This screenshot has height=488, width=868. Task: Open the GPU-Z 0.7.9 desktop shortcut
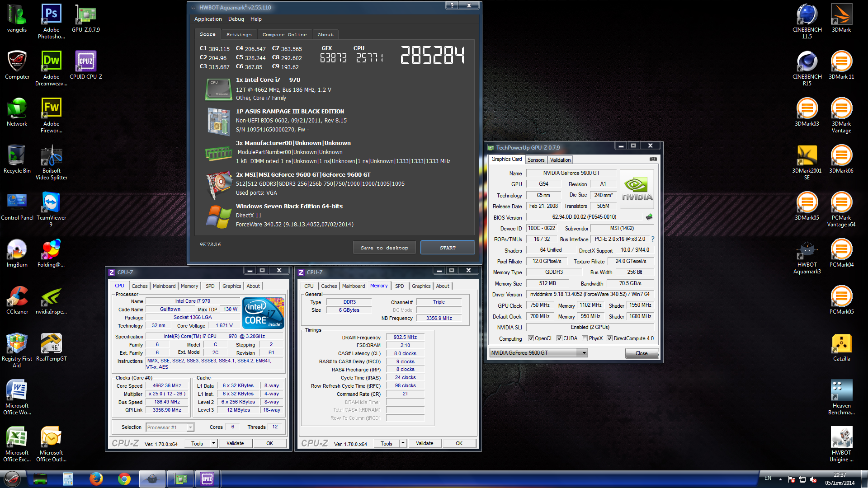86,19
